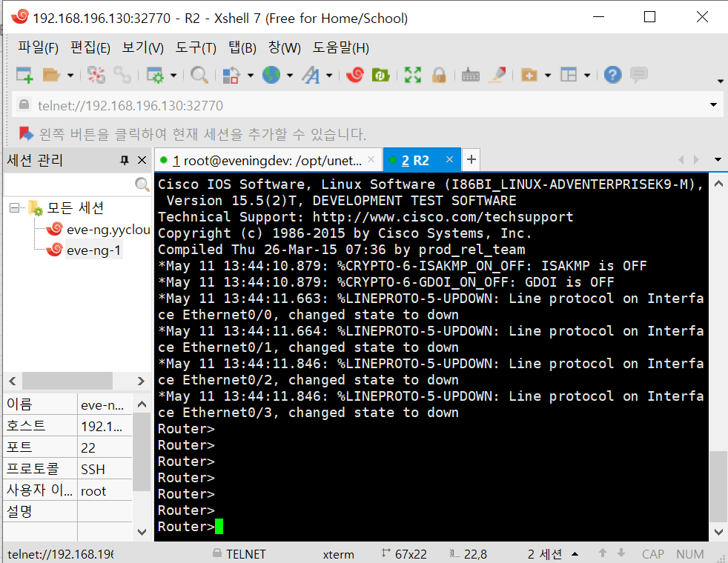The width and height of the screenshot is (728, 563).
Task: Open the dropdown beside the globe icon
Action: click(x=290, y=75)
